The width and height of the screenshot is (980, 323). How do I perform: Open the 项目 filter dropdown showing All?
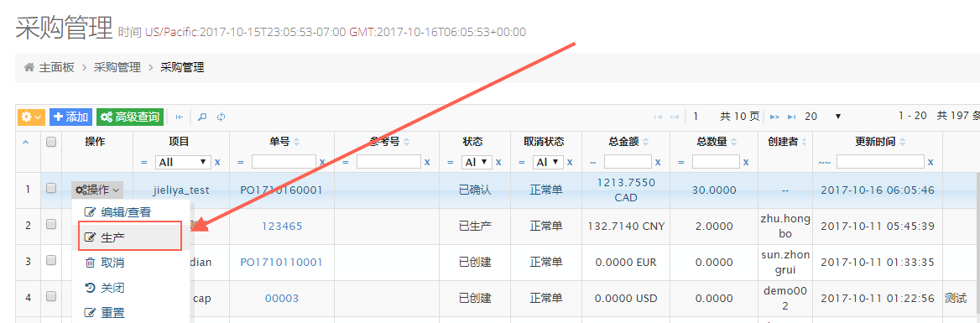[x=184, y=162]
